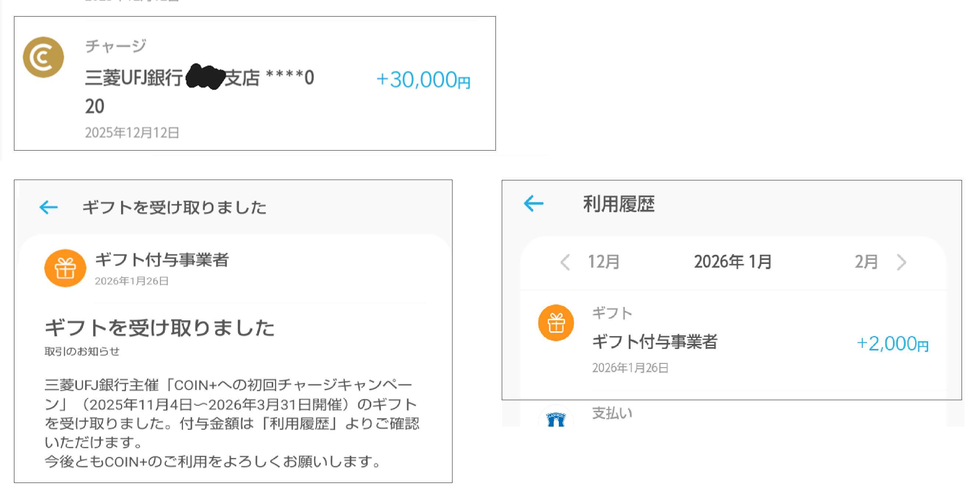The image size is (980, 501).
Task: Click the ギフト付与事業者 sender name in notification
Action: pos(162,260)
